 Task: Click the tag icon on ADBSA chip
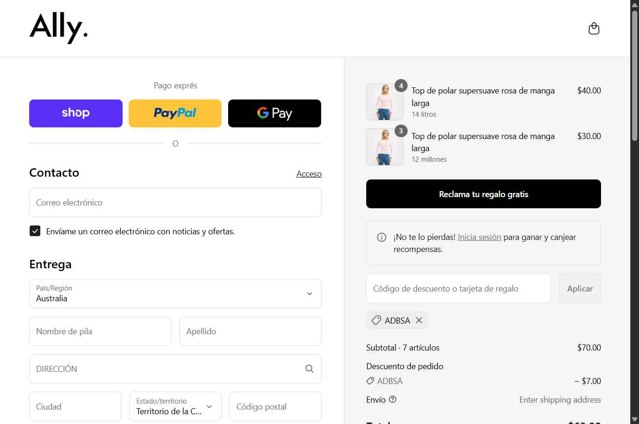(376, 320)
